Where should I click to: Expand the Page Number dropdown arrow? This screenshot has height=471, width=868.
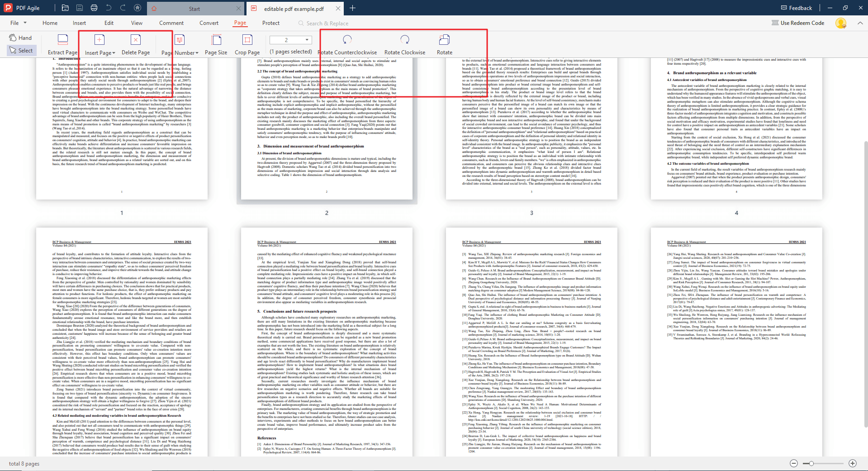197,53
